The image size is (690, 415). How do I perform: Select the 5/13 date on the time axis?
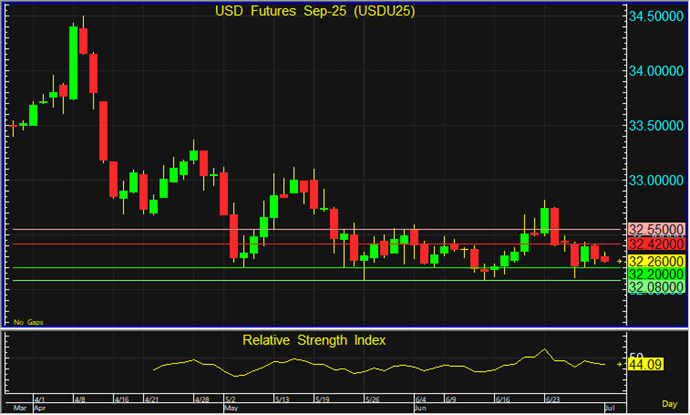(x=281, y=398)
